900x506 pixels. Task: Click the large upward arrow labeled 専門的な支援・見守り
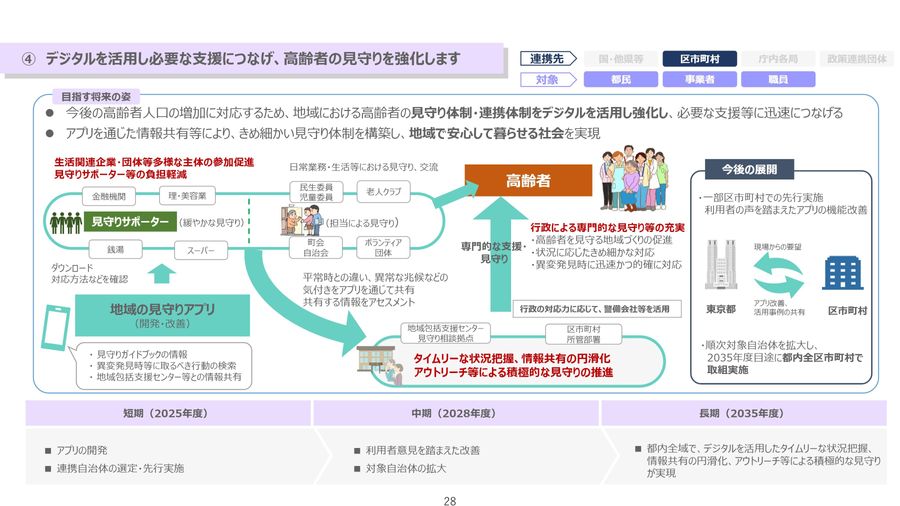click(x=493, y=250)
